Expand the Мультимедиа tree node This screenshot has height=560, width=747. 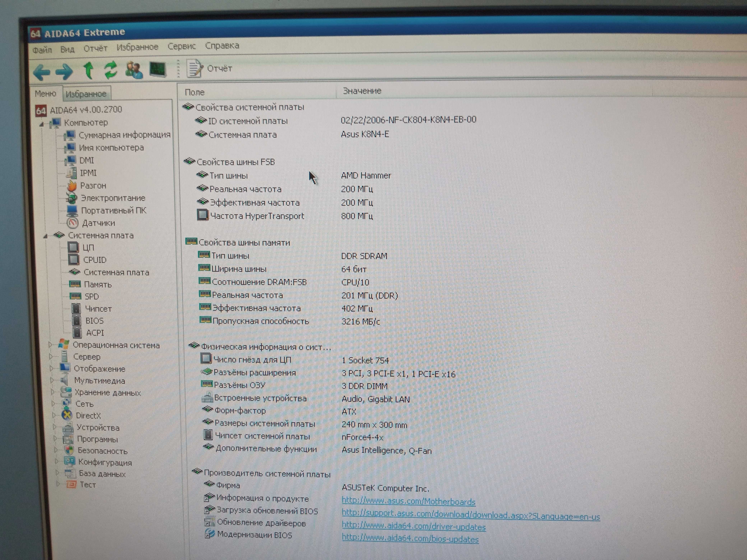pyautogui.click(x=52, y=380)
